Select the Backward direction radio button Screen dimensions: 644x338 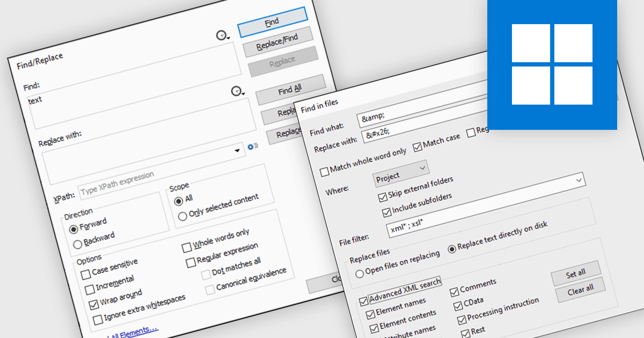77,244
